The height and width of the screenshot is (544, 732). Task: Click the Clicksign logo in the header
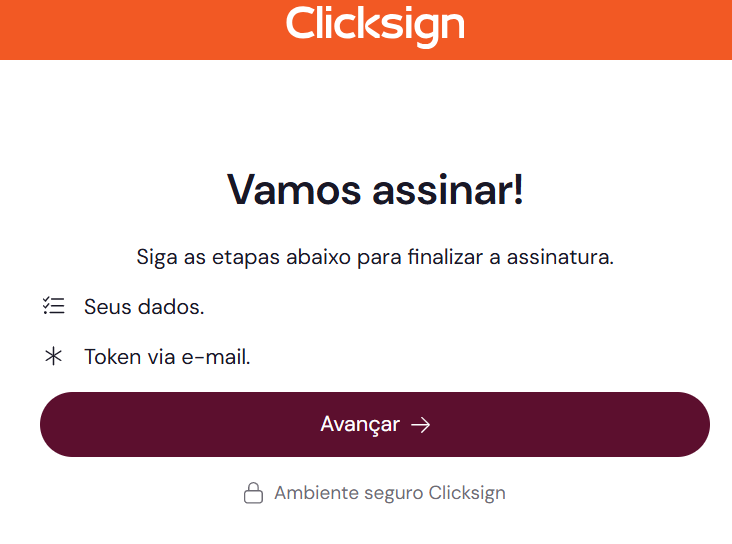(375, 26)
